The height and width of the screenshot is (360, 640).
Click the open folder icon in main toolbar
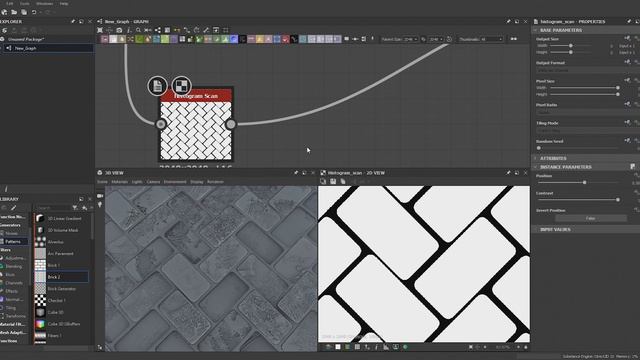[x=14, y=12]
